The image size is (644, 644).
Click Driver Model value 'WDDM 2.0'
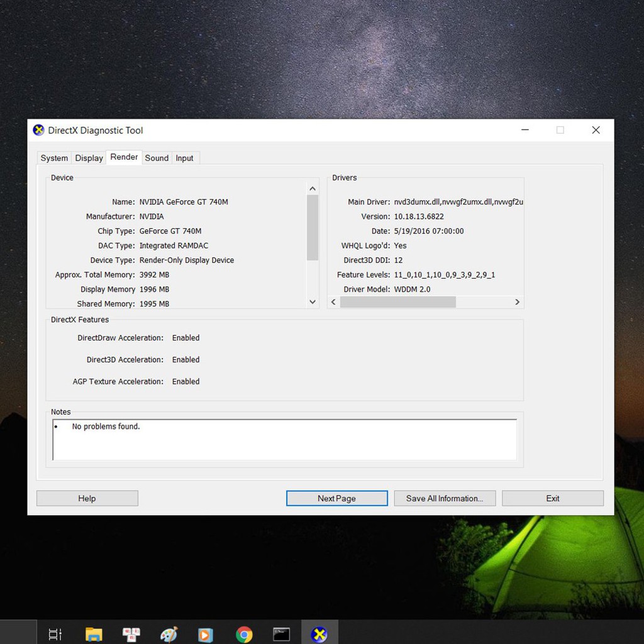coord(413,289)
